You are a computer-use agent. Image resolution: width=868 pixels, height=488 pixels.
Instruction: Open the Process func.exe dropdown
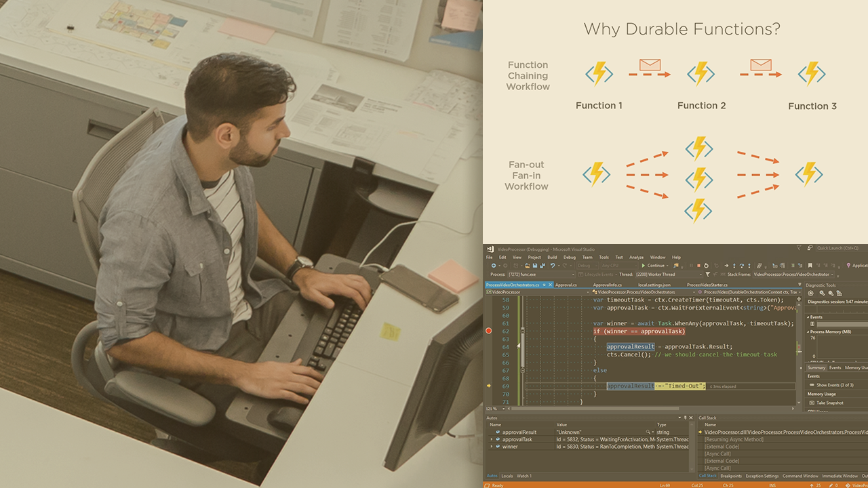pos(541,274)
